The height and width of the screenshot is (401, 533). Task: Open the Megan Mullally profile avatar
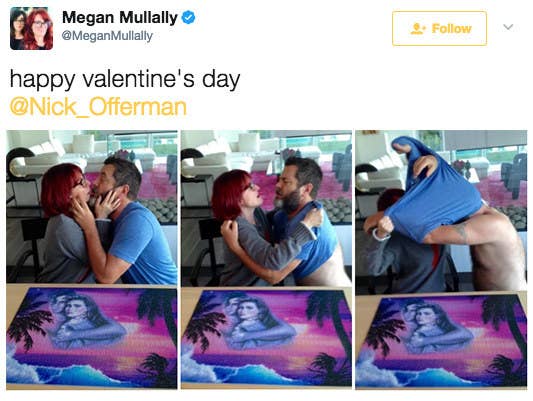coord(31,29)
